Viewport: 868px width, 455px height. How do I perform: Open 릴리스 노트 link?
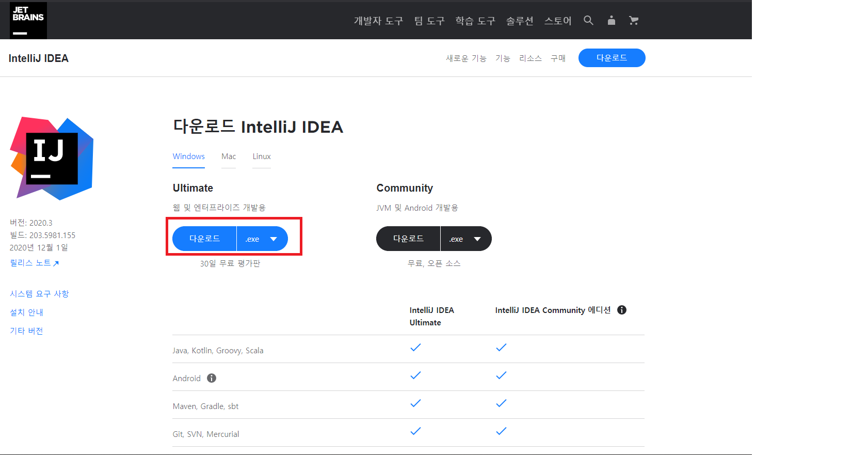point(35,263)
